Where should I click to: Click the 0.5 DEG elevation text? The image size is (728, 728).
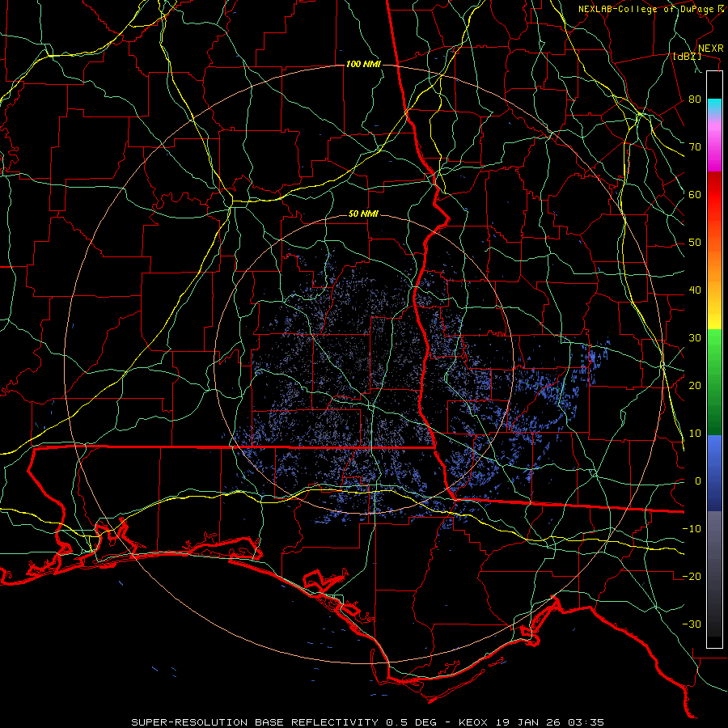coord(411,722)
